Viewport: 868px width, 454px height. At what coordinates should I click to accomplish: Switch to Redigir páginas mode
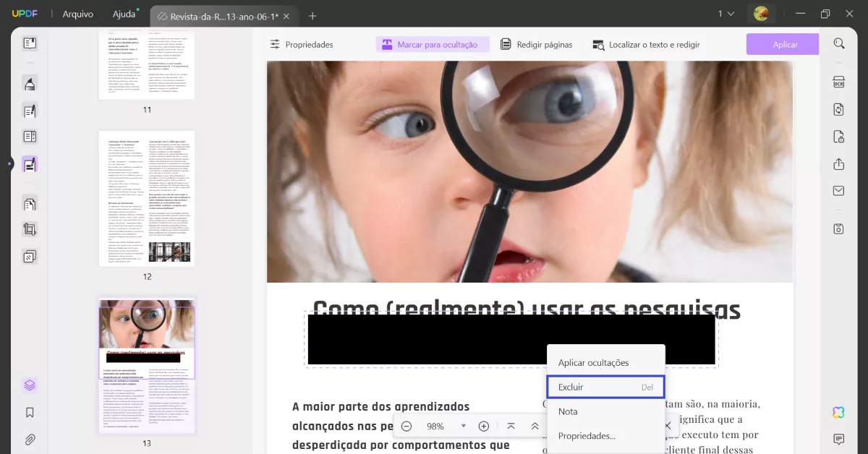click(536, 44)
